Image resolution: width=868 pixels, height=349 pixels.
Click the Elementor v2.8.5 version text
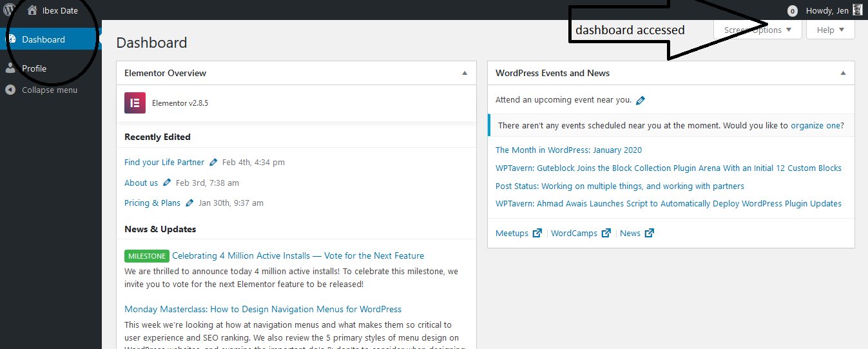tap(180, 103)
